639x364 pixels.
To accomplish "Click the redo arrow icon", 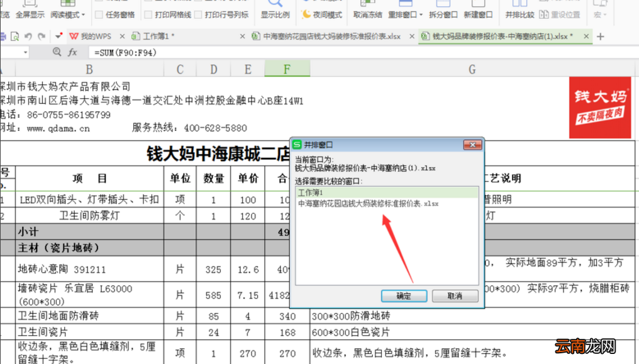I will (x=42, y=36).
